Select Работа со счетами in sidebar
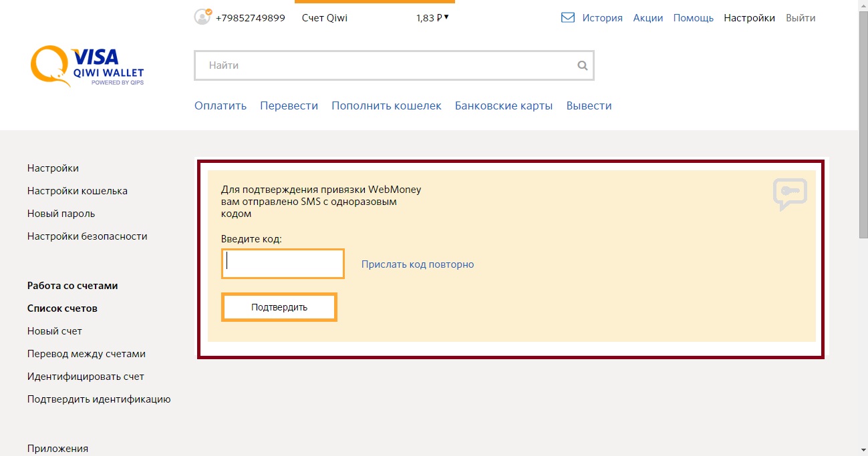 point(73,286)
